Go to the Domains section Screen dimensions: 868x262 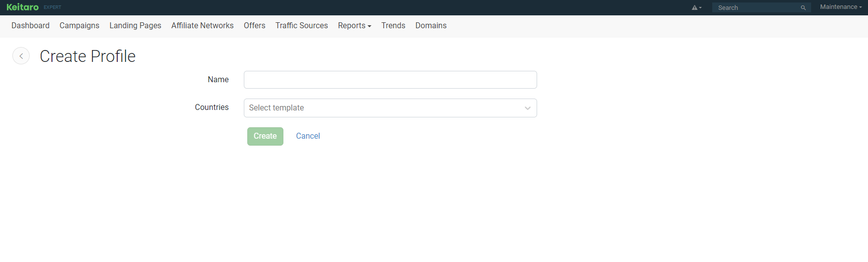click(x=431, y=26)
